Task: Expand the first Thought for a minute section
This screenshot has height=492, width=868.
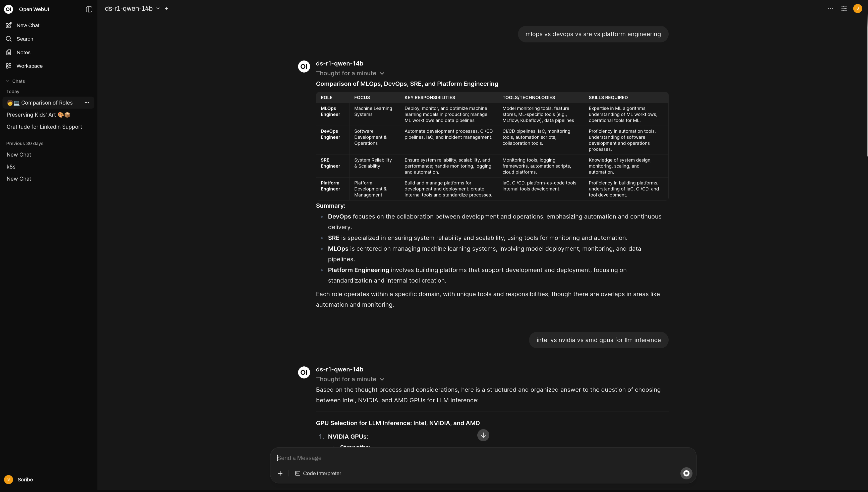Action: pos(350,73)
